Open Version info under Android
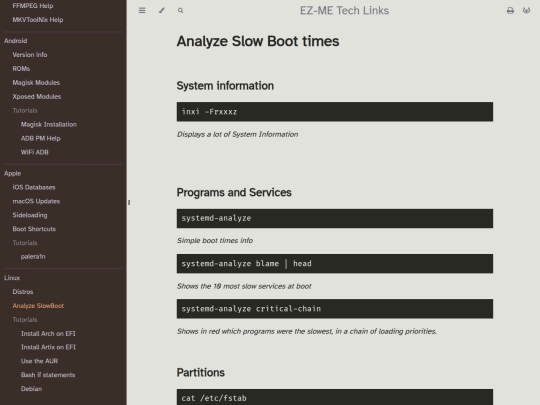This screenshot has height=405, width=540. [x=30, y=55]
